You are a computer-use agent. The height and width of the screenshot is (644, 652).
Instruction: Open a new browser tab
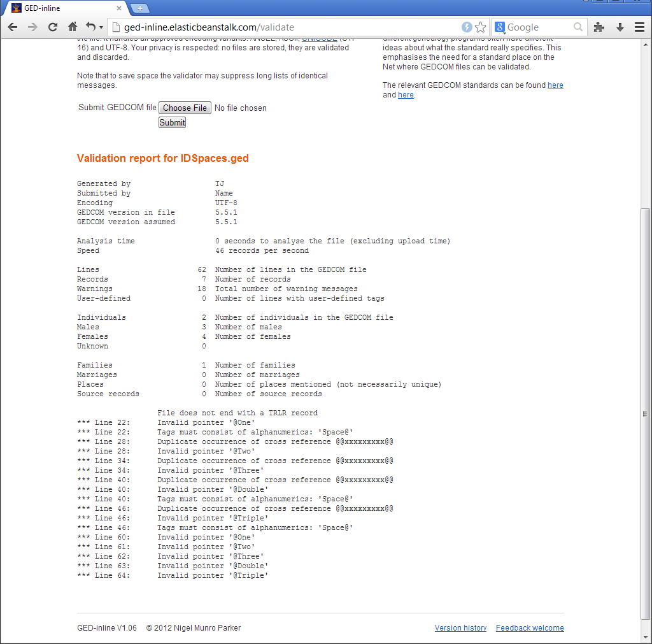(x=139, y=8)
